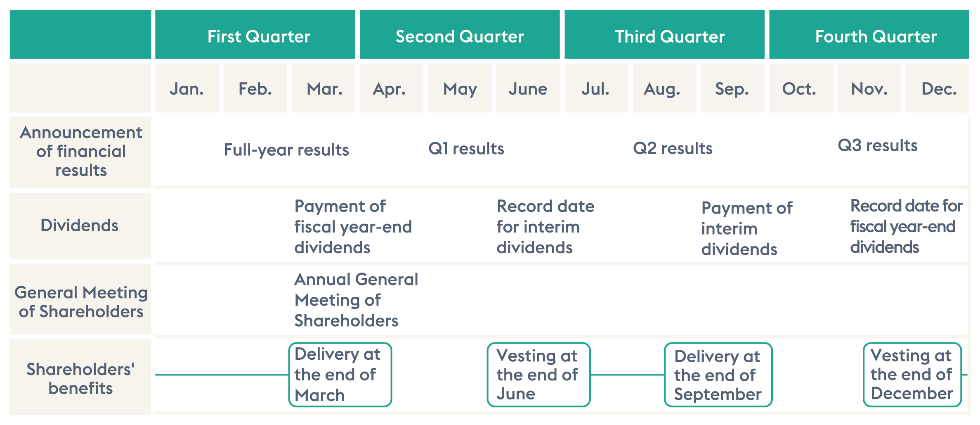This screenshot has width=980, height=425.
Task: Select the Q1 results label
Action: 466,148
